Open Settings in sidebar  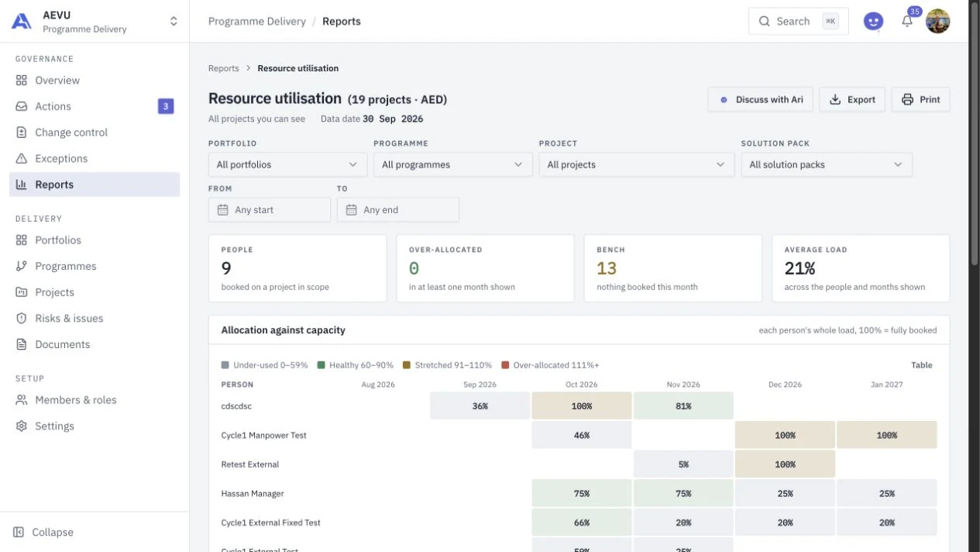tap(95, 426)
